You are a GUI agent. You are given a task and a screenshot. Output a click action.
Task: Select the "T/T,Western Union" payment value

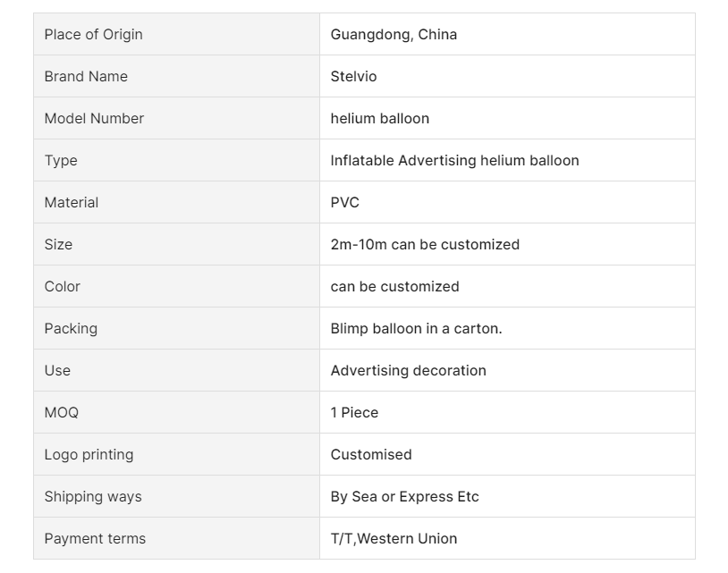(394, 538)
